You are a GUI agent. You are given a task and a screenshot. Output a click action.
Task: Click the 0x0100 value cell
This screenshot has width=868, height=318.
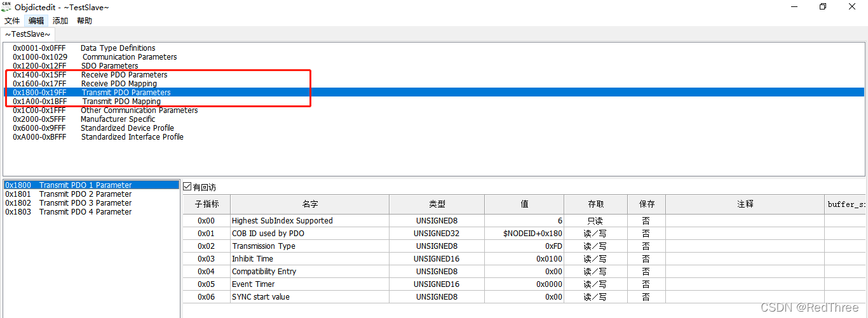[x=524, y=259]
